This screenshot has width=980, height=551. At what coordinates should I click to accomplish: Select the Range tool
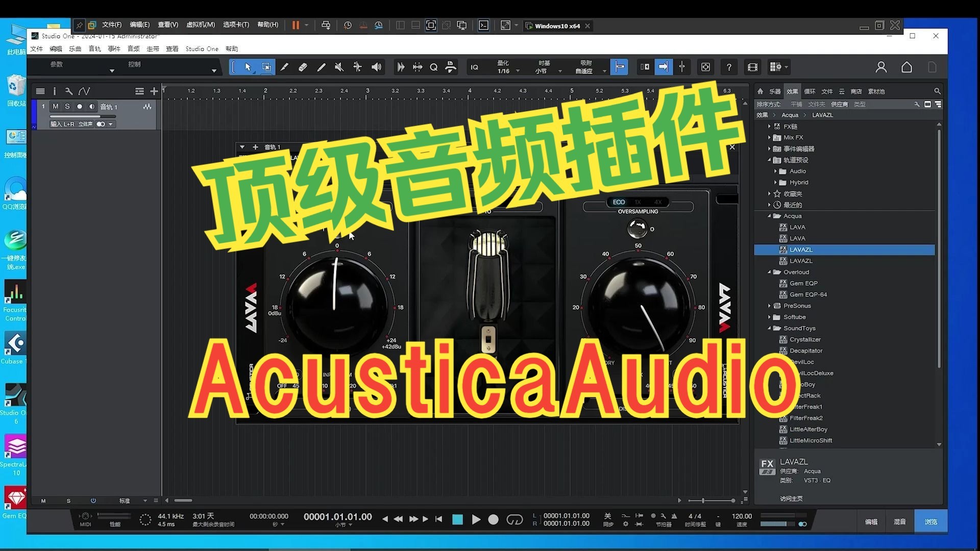(266, 67)
